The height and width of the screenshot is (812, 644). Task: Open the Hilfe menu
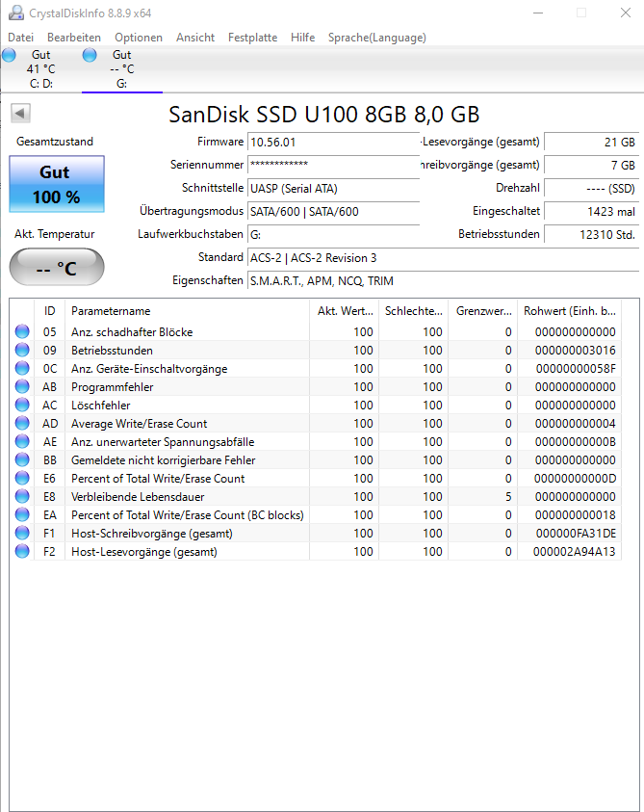click(x=303, y=38)
